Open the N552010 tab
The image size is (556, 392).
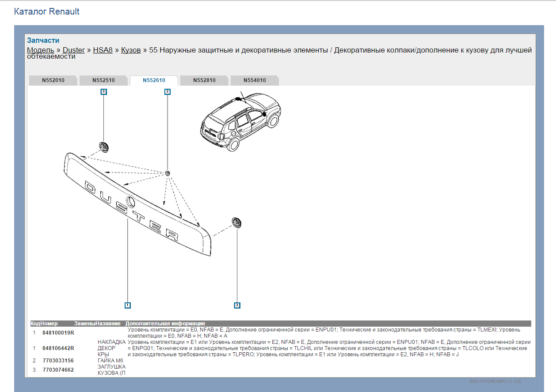point(53,80)
